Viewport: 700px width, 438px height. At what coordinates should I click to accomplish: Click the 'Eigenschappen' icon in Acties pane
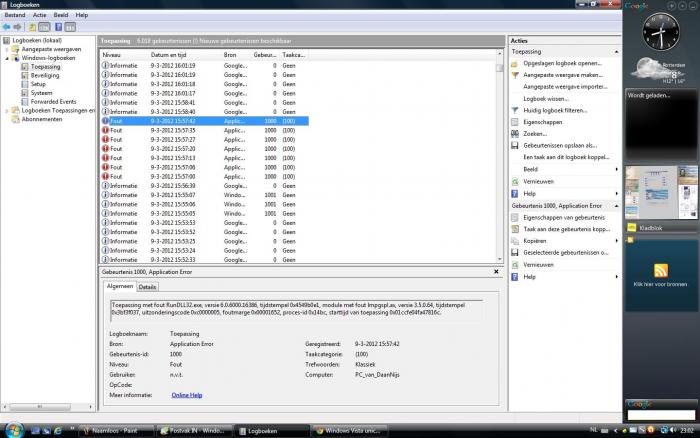click(x=515, y=121)
